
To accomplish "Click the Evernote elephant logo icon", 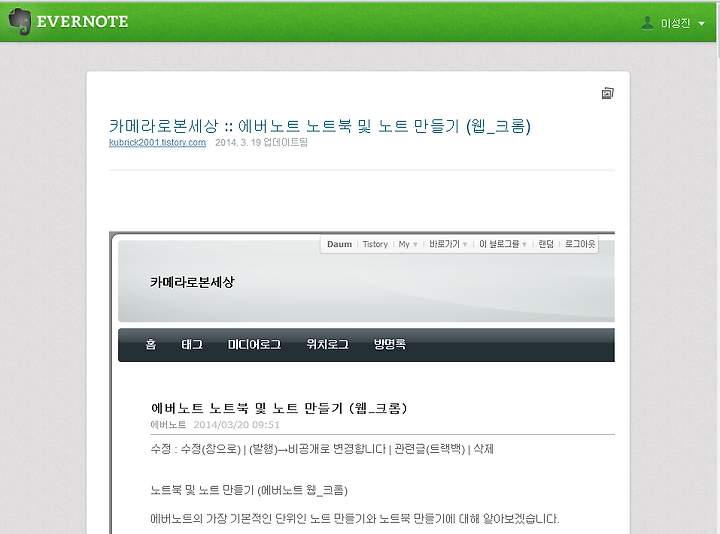I will tap(20, 21).
